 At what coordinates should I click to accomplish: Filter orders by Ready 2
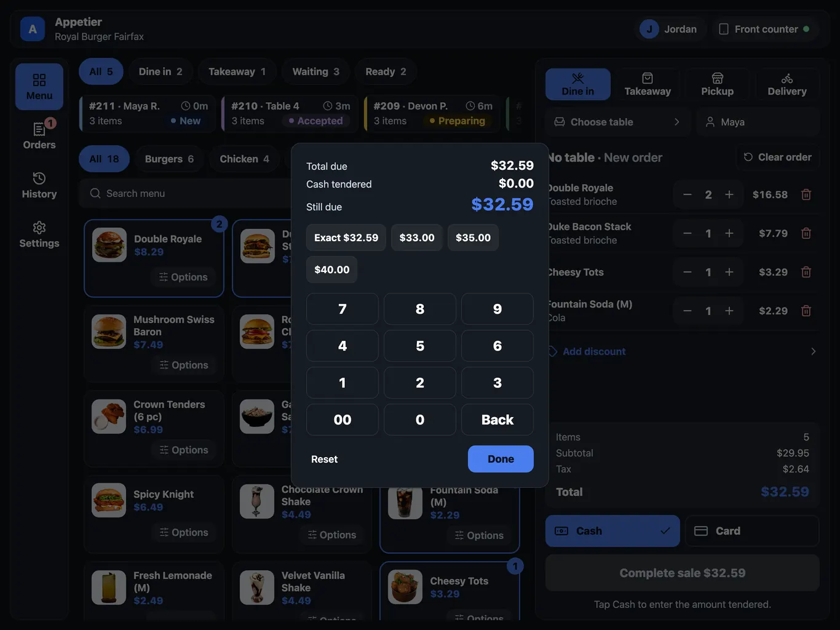point(386,71)
